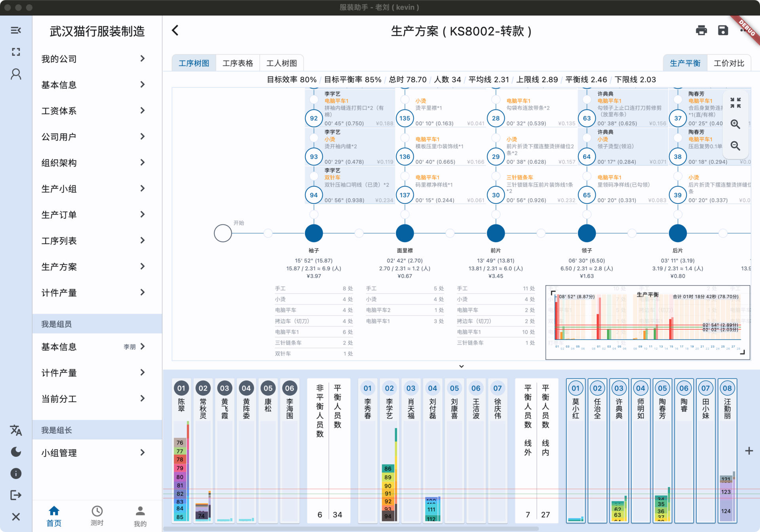Select the 袖子 process node
760x532 pixels.
314,233
